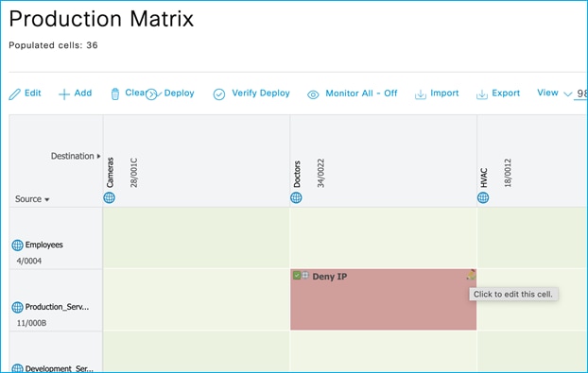This screenshot has height=373, width=588.
Task: Click the globe icon beside Development_Ser...
Action: 17,368
